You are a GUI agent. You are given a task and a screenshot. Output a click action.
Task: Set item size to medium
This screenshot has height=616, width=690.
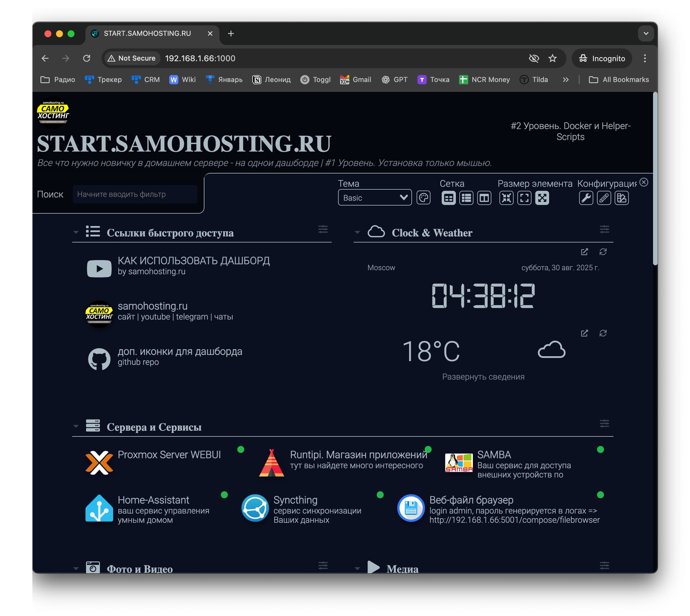524,198
